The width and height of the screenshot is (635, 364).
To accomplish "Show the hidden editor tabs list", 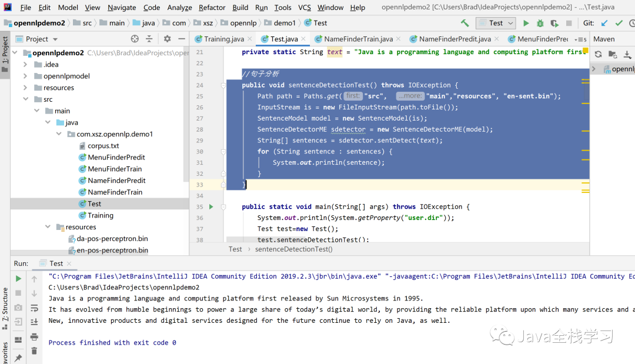I will 581,39.
